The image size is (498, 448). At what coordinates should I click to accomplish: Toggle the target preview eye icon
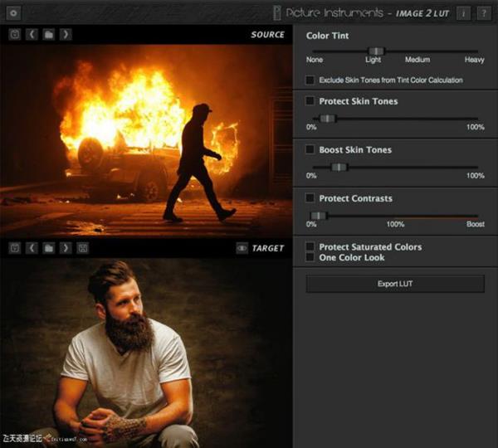242,248
